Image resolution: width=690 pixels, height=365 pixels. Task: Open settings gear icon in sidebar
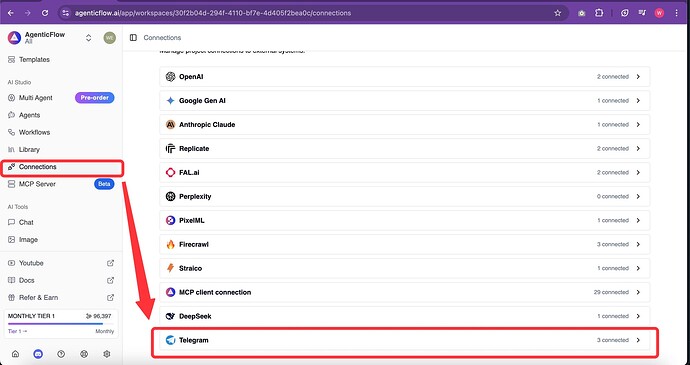pyautogui.click(x=107, y=354)
